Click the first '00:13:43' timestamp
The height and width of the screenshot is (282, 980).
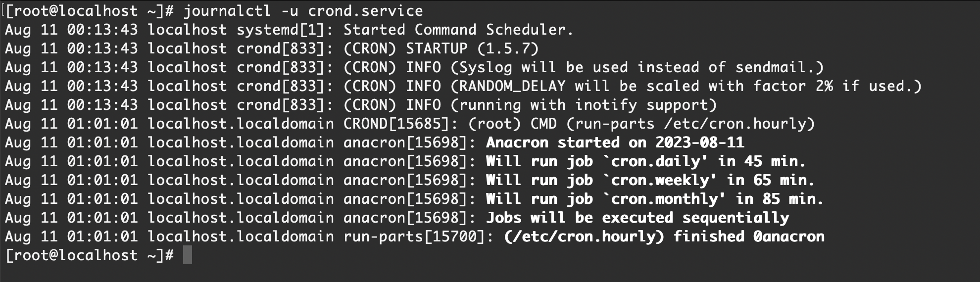click(102, 30)
